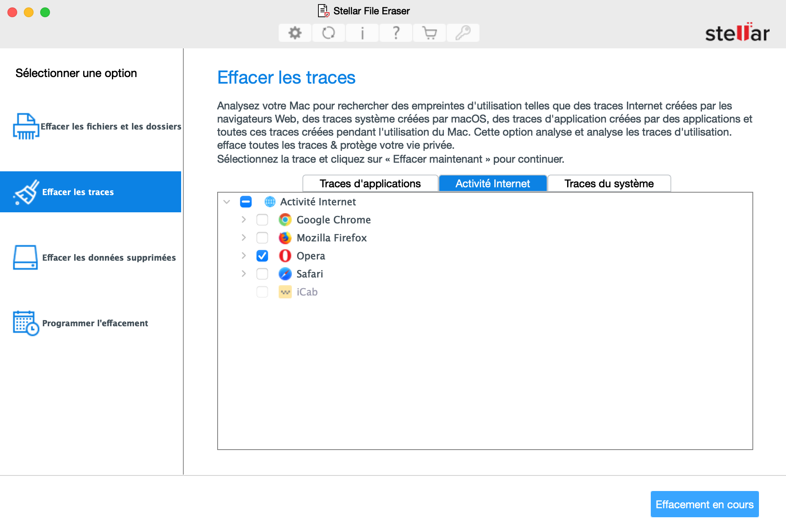
Task: Close the window with the red button
Action: [12, 12]
